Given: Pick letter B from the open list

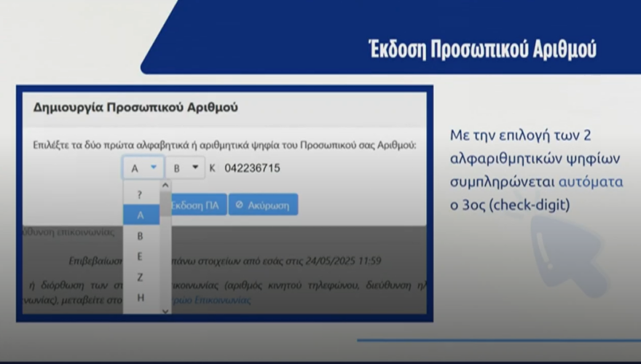Looking at the screenshot, I should click(x=140, y=236).
